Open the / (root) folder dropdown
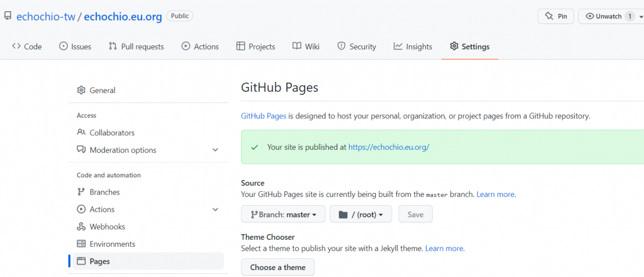This screenshot has height=277, width=644. [x=361, y=215]
